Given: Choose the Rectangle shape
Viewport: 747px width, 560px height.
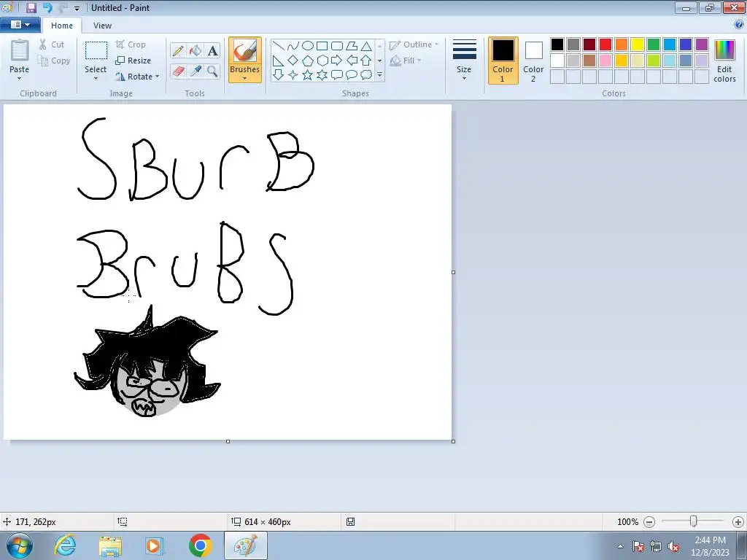Looking at the screenshot, I should (x=322, y=46).
